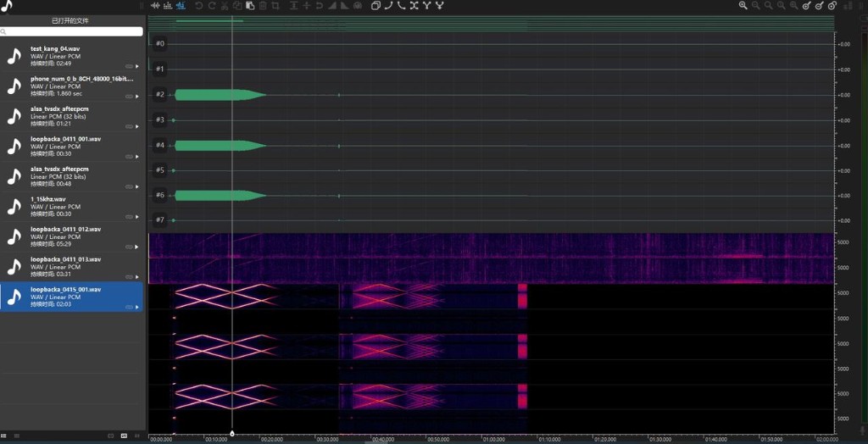Select the alsa_tvsdx_afterpcm file lasting 00:48

71,176
